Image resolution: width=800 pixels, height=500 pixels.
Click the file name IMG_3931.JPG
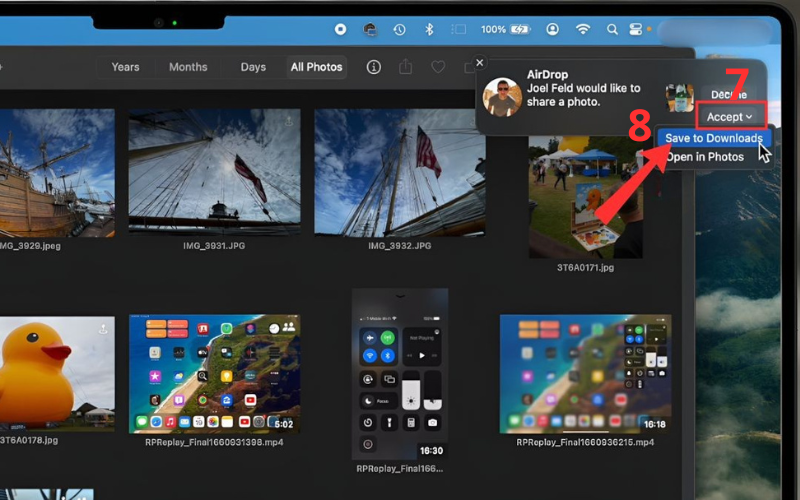[x=214, y=246]
